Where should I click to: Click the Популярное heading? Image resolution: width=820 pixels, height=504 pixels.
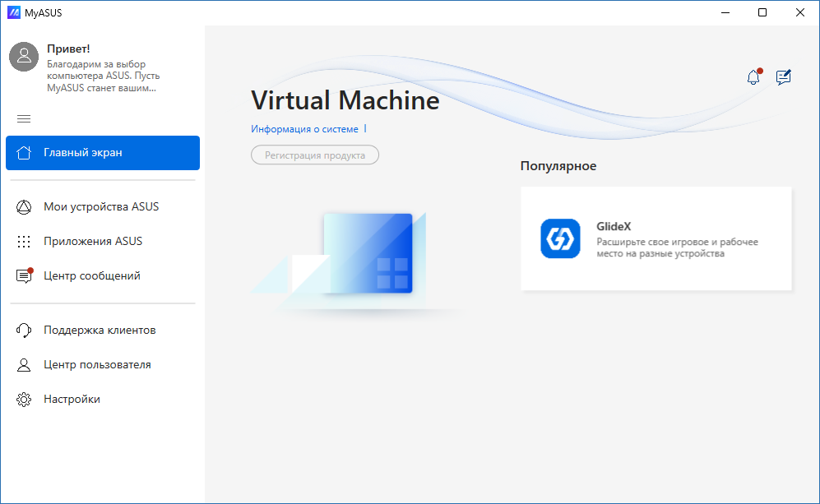pos(558,166)
